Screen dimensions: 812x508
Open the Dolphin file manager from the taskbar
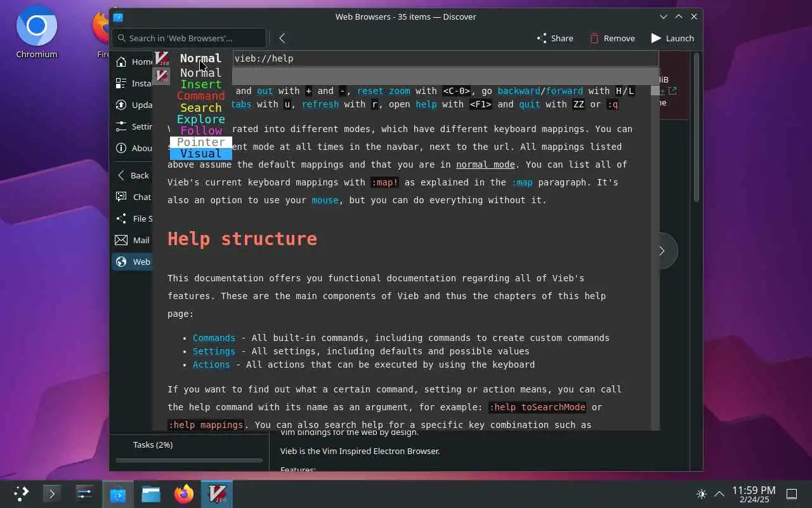(151, 493)
